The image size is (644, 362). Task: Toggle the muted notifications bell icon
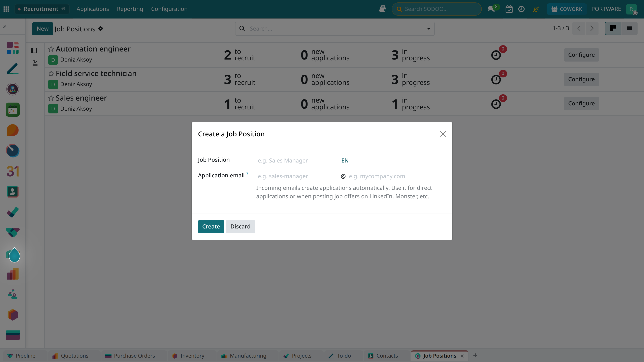(x=536, y=9)
